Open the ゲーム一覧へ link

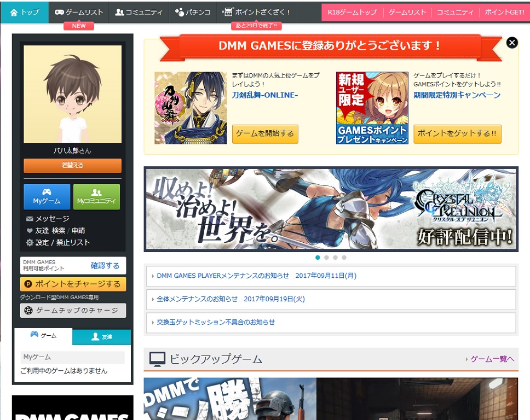[x=492, y=359]
